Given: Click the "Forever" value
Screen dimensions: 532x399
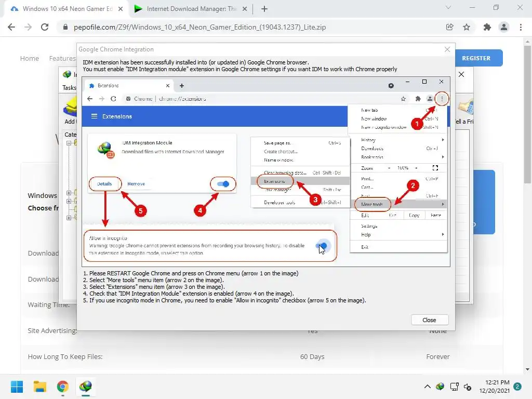Looking at the screenshot, I should [437, 356].
